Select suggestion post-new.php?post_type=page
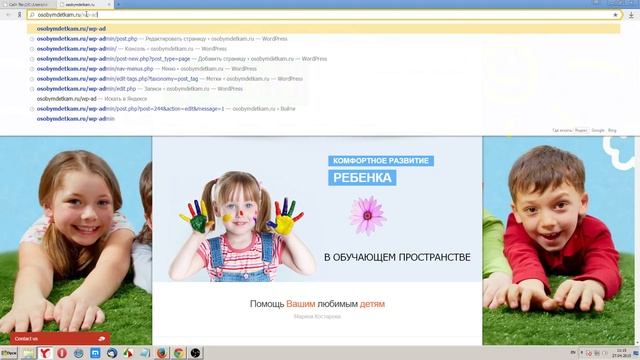 pos(323,59)
